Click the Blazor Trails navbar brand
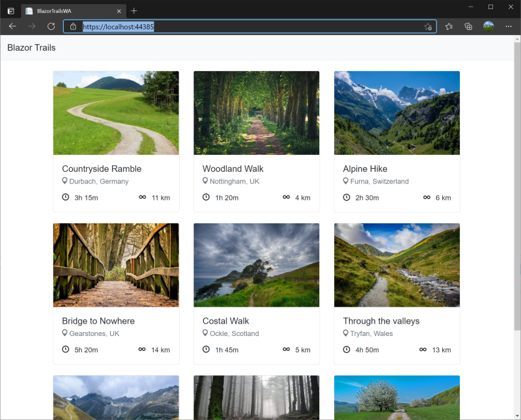521x420 pixels. [x=31, y=48]
